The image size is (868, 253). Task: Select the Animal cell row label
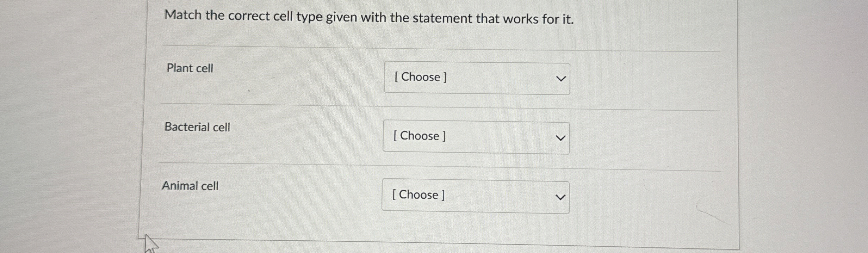click(x=191, y=185)
